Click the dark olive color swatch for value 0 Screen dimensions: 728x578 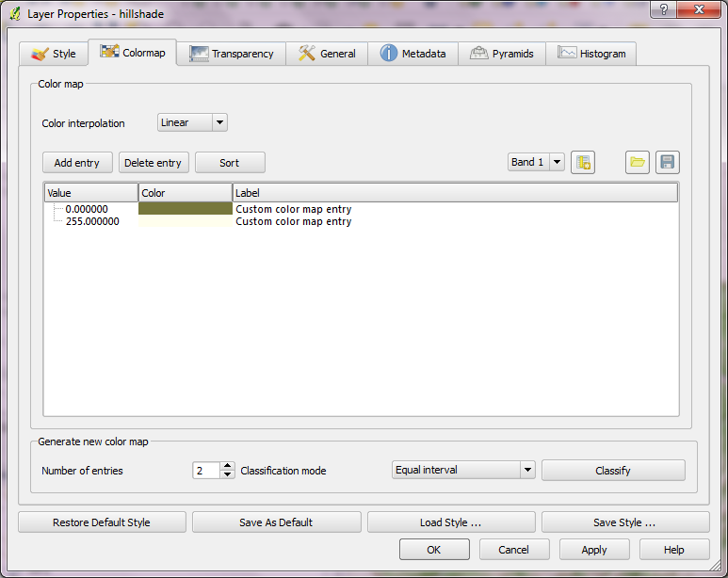[185, 209]
